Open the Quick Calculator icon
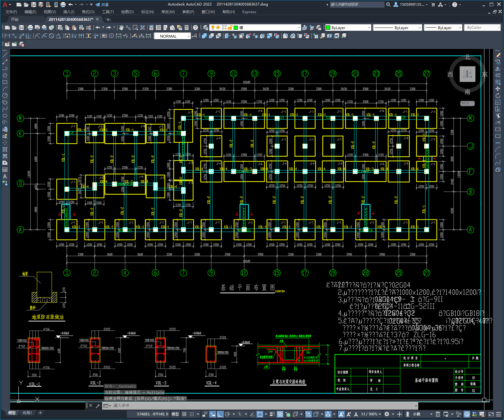 pos(187,28)
